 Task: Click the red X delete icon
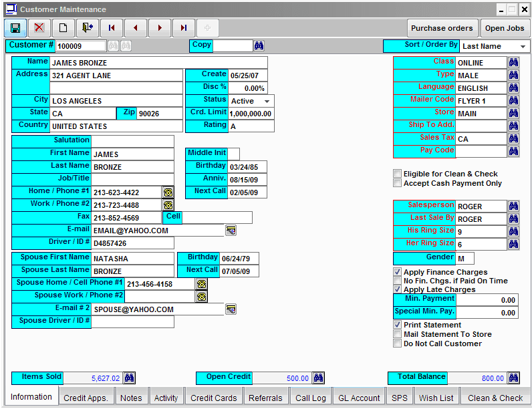[x=39, y=28]
